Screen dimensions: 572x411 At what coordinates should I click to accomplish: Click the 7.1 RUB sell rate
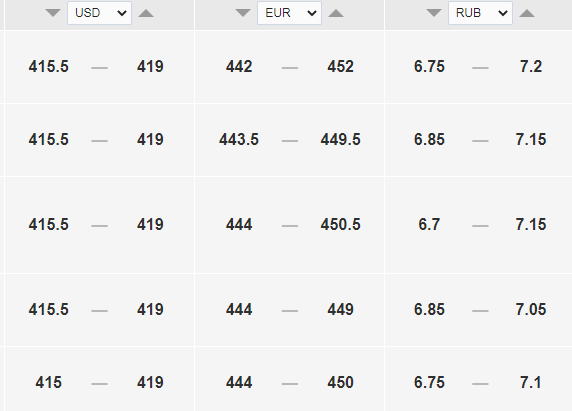click(x=531, y=383)
